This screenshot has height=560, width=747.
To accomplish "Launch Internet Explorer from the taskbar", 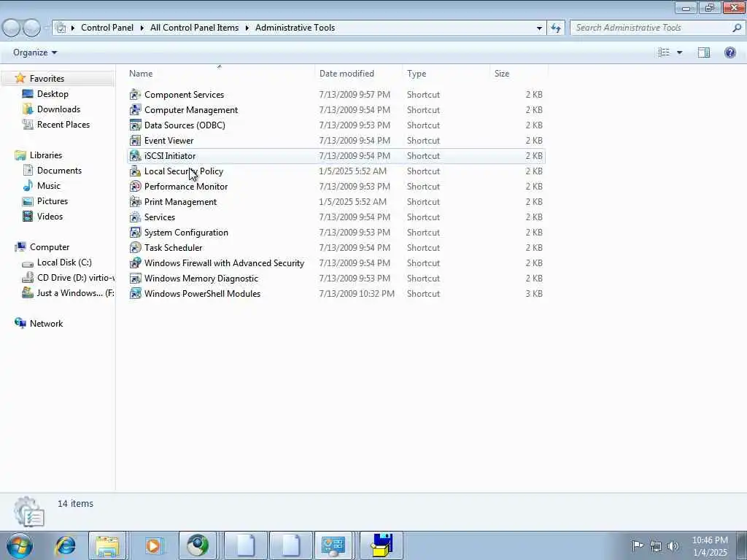I will [x=65, y=545].
